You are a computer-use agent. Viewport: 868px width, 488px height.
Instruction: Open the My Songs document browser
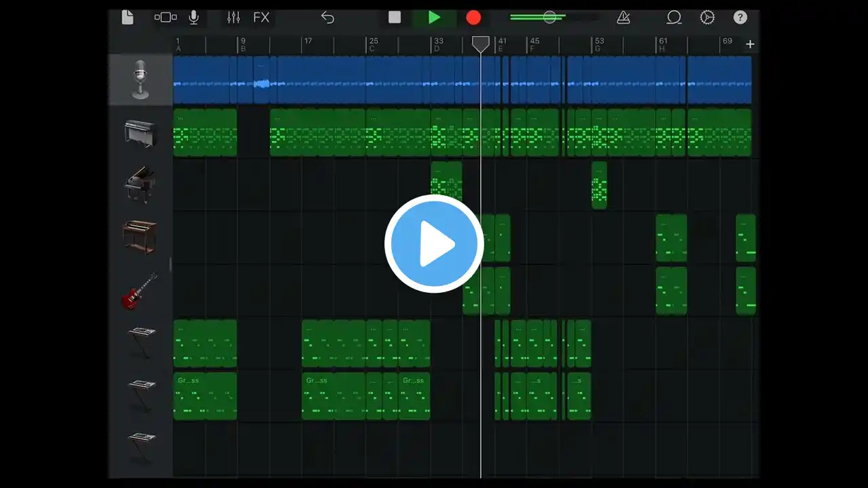pos(127,18)
